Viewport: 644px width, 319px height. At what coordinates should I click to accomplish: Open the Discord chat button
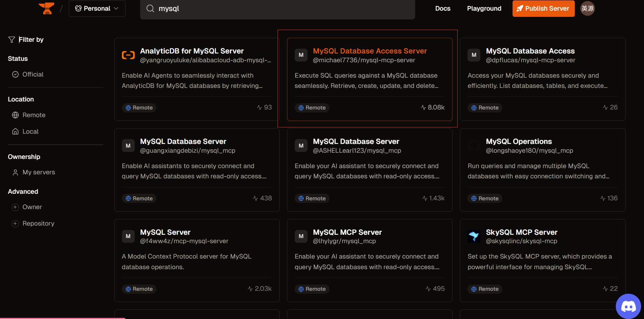628,306
